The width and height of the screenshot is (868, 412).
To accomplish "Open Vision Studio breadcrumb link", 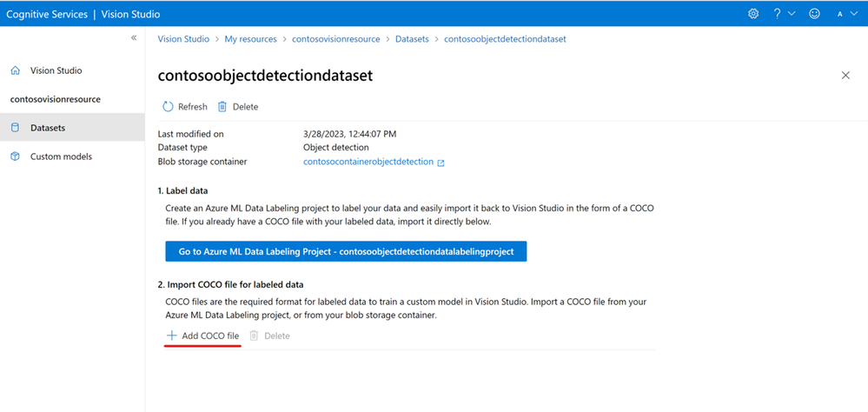I will click(184, 39).
